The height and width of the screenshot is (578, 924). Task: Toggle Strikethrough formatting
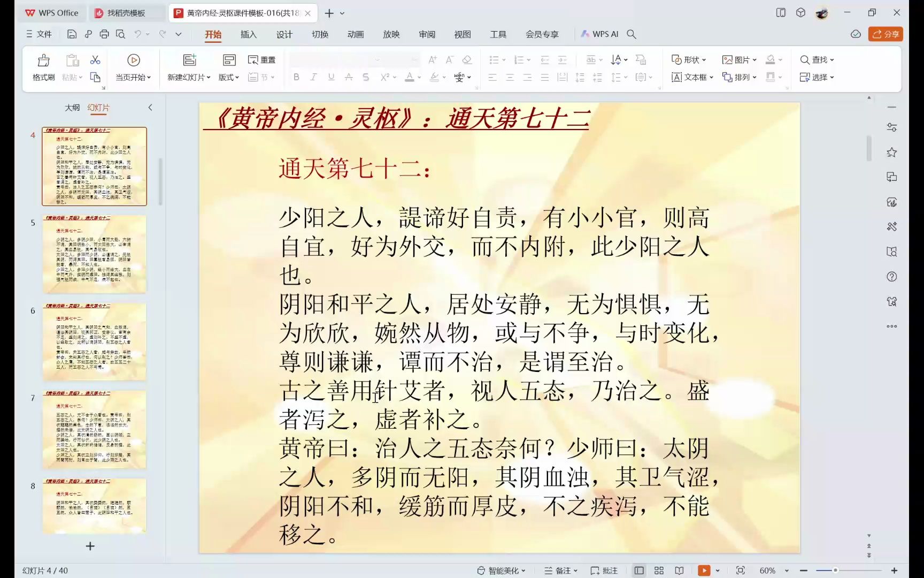[349, 77]
